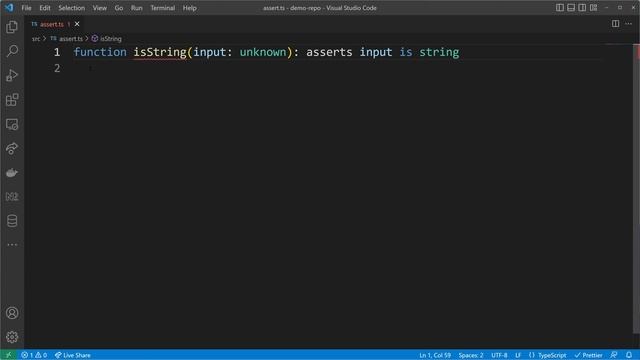Click line number 2 in gutter
Image resolution: width=640 pixels, height=360 pixels.
[x=57, y=68]
